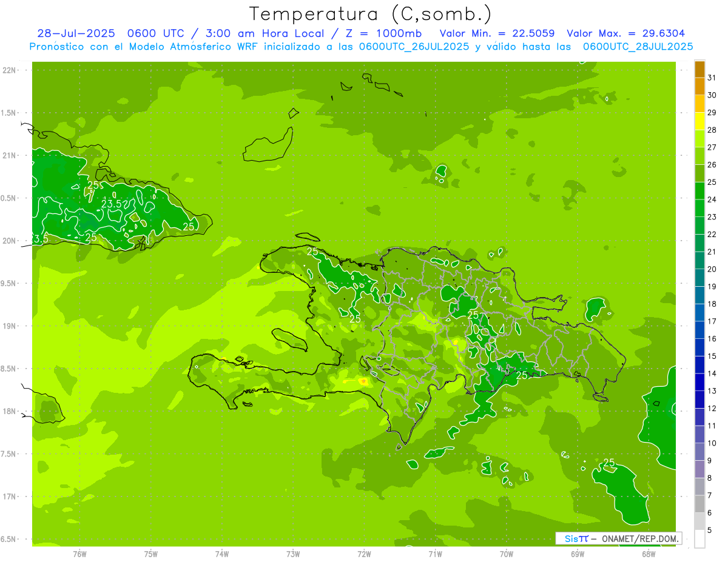Screen dimensions: 728x562
Task: Click the '68W' longitude label
Action: (x=649, y=554)
